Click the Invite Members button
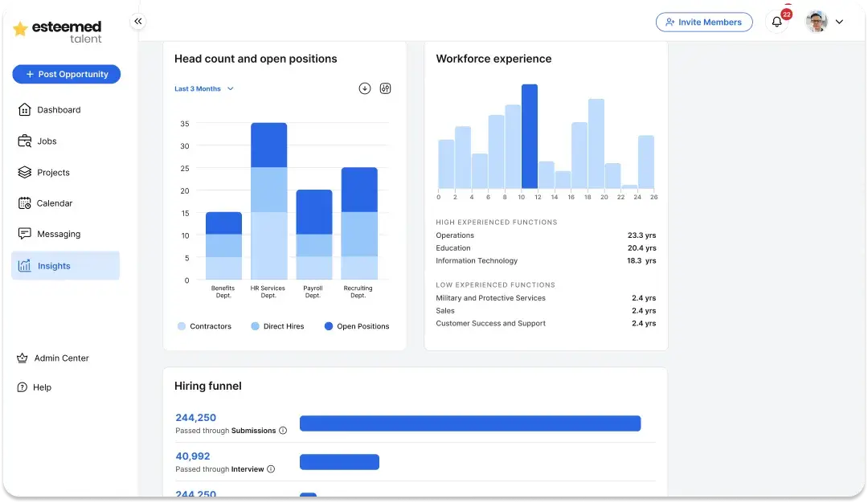The height and width of the screenshot is (503, 868). [704, 22]
